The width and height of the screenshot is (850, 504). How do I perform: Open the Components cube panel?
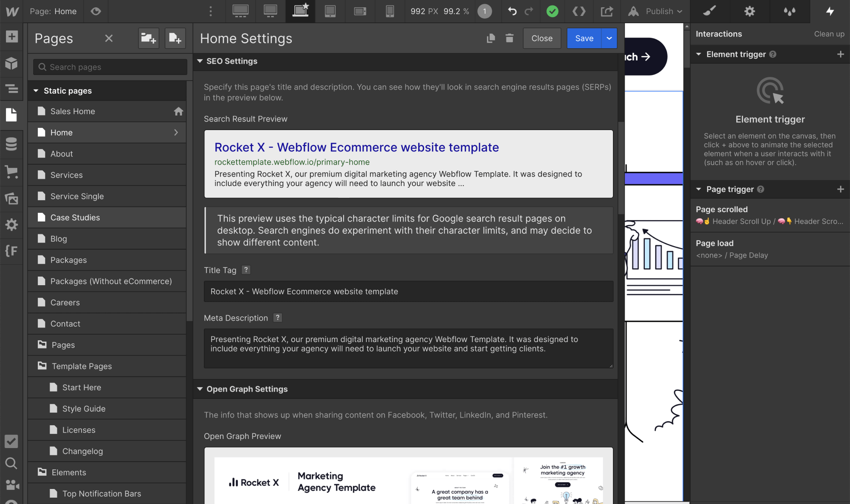coord(12,63)
